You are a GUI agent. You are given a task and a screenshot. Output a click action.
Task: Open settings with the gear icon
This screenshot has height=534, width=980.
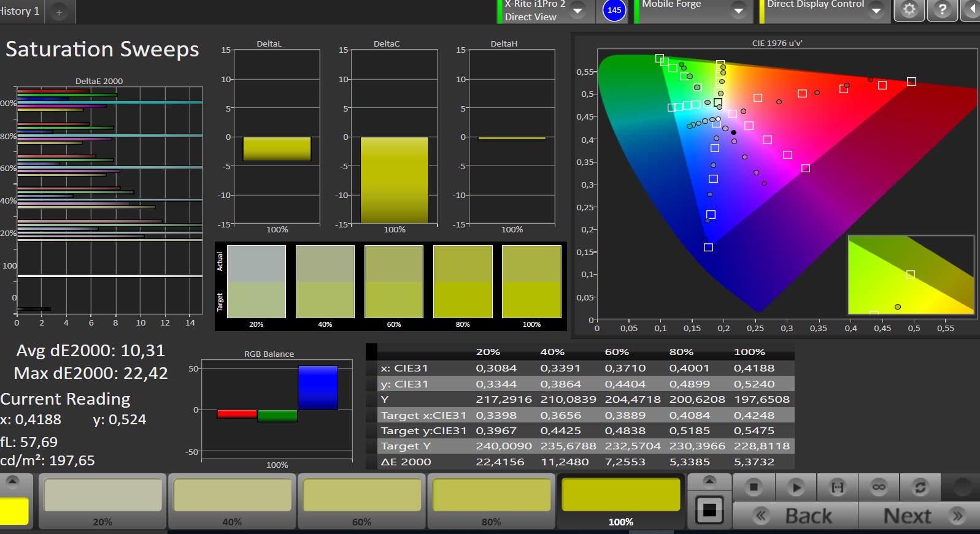pyautogui.click(x=909, y=10)
